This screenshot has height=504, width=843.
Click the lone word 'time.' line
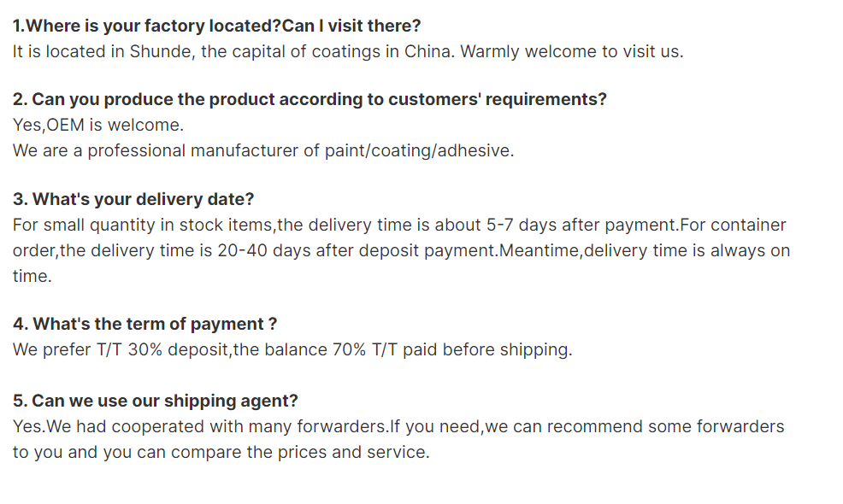(32, 276)
